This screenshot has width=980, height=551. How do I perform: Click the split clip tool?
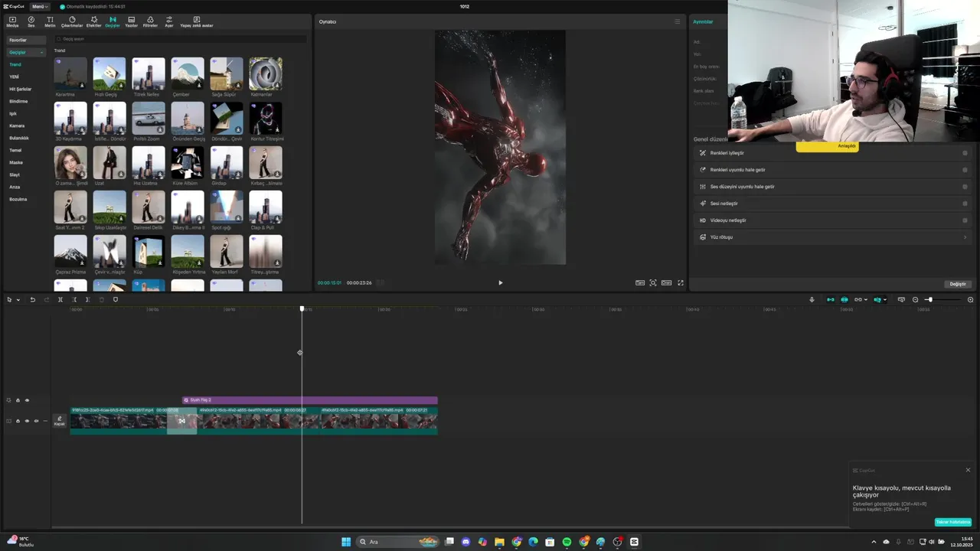click(60, 299)
